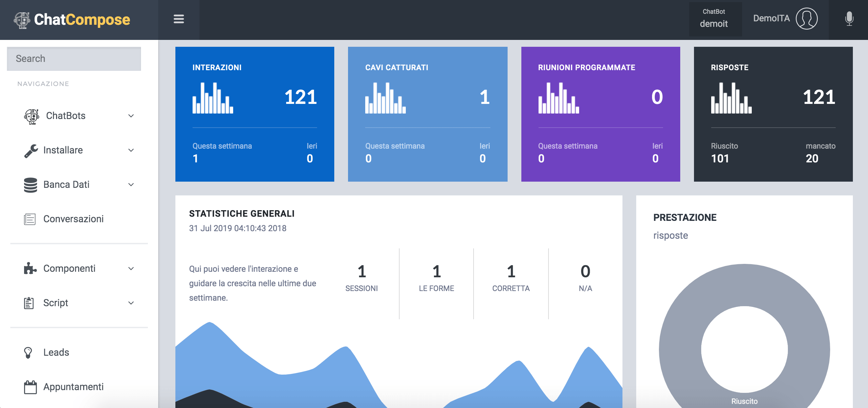Image resolution: width=868 pixels, height=408 pixels.
Task: Expand the Script menu chevron
Action: (131, 303)
